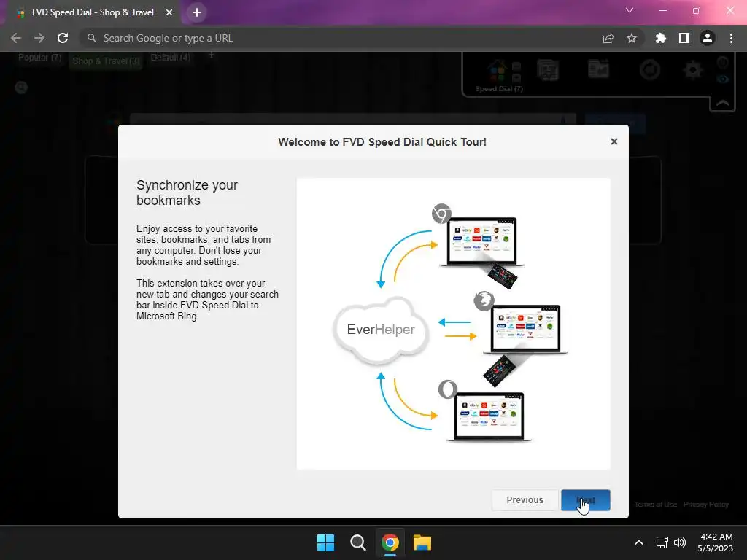
Task: Toggle the eye visibility icon
Action: pos(723,79)
